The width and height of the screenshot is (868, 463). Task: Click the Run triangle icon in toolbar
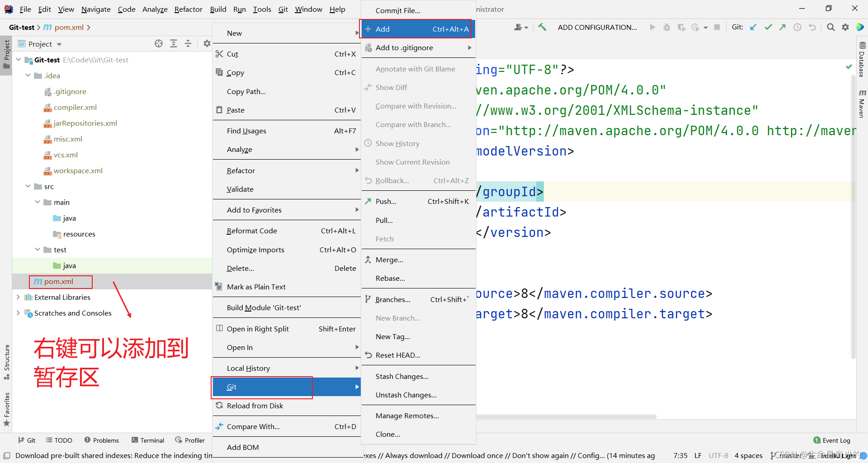pos(652,27)
